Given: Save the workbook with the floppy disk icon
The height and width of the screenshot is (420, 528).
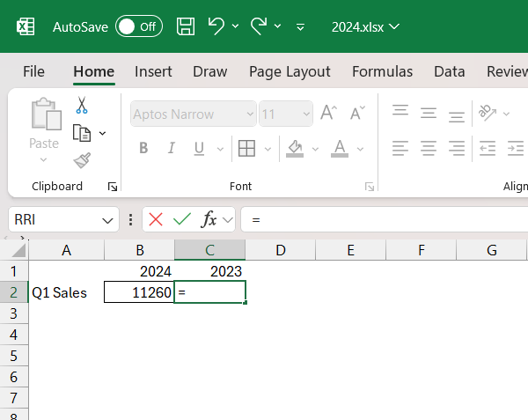Looking at the screenshot, I should pos(186,26).
